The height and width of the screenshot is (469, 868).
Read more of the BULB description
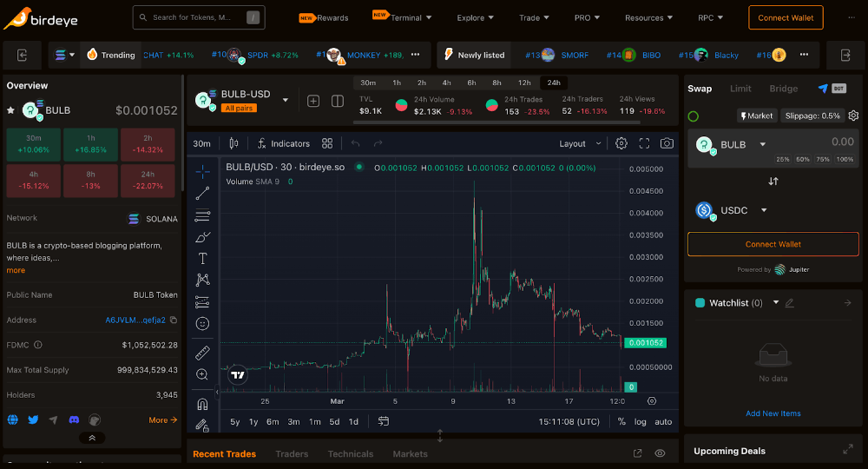click(x=16, y=270)
